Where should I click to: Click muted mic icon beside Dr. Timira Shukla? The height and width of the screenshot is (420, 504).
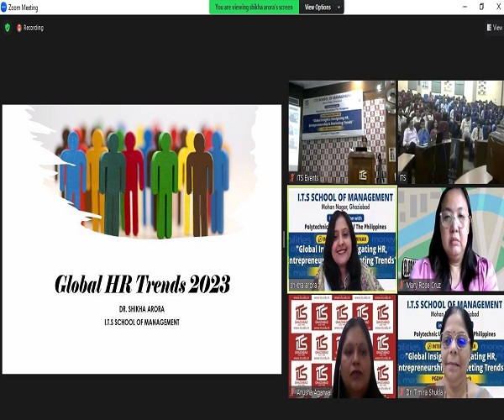402,392
